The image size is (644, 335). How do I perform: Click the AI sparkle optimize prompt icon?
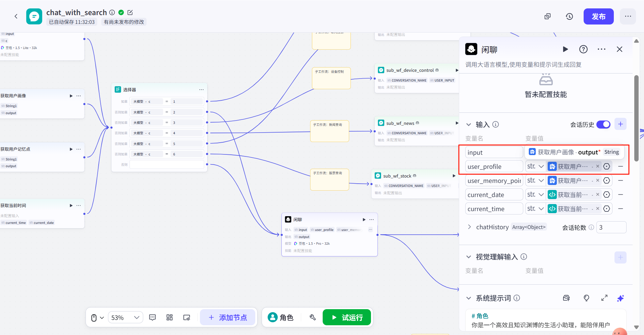[x=621, y=298]
